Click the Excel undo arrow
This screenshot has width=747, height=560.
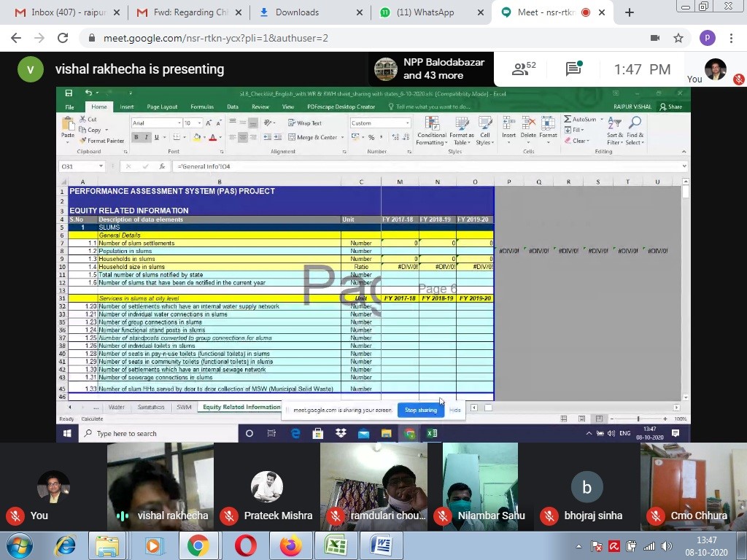[x=88, y=93]
